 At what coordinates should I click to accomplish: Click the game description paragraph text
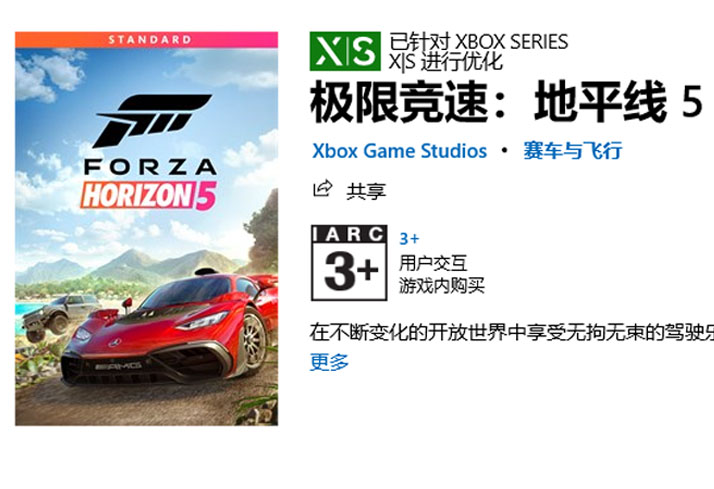coord(512,332)
